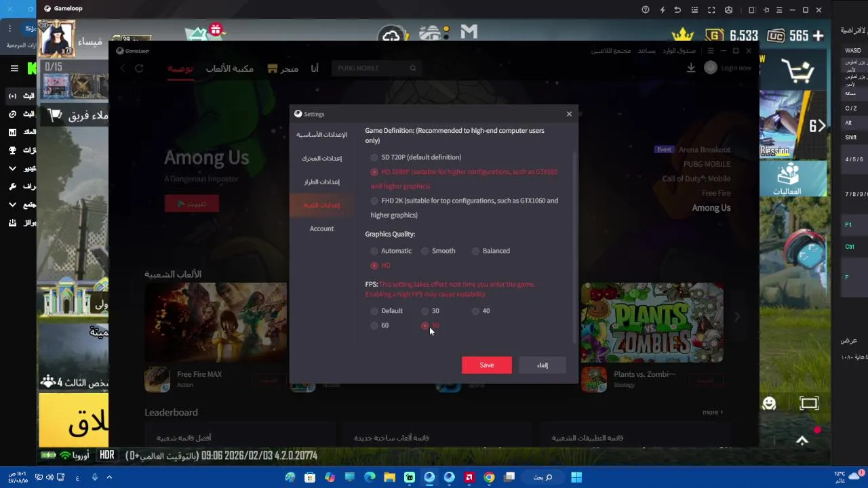Click the settings dialog scrollbar

point(576,247)
